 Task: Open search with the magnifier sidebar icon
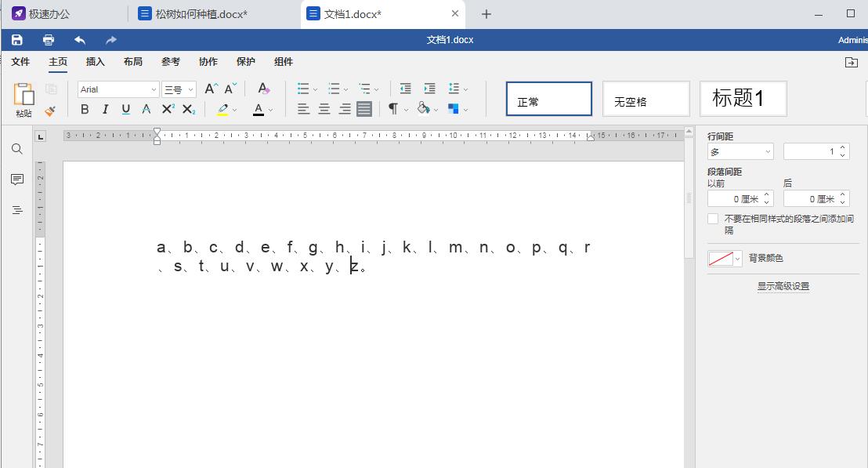[x=17, y=149]
